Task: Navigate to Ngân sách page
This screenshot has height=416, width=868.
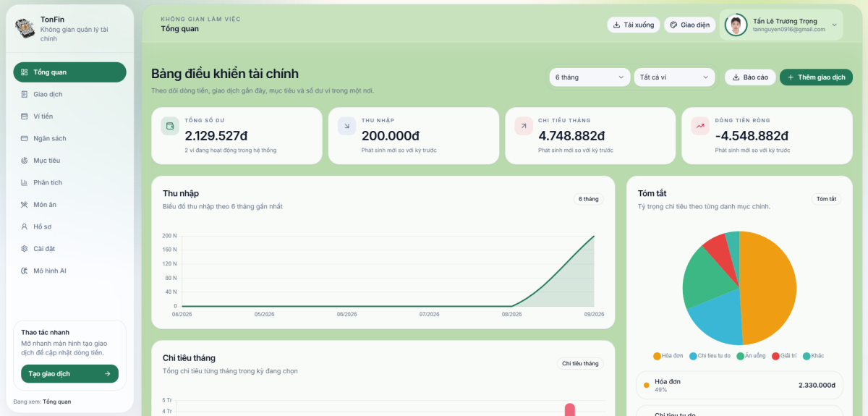Action: (69, 138)
